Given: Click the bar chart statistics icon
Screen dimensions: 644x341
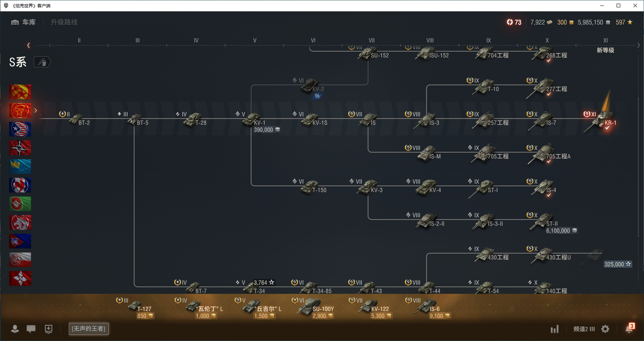Looking at the screenshot, I should tap(554, 329).
